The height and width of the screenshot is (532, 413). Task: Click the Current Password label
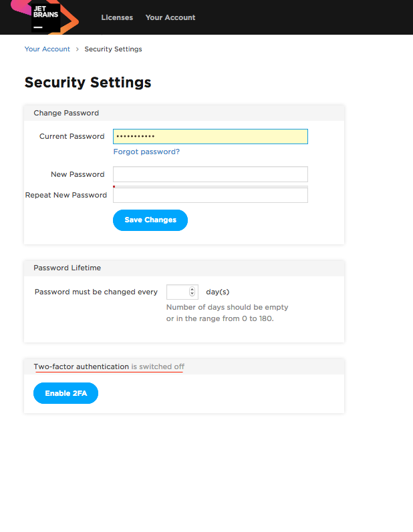pyautogui.click(x=72, y=136)
